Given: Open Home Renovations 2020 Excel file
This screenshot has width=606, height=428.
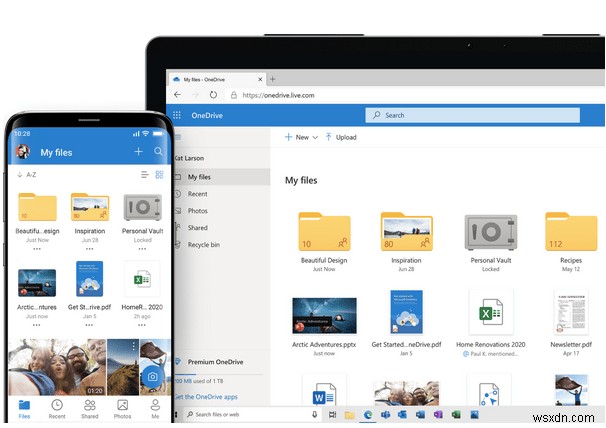Looking at the screenshot, I should (x=490, y=312).
